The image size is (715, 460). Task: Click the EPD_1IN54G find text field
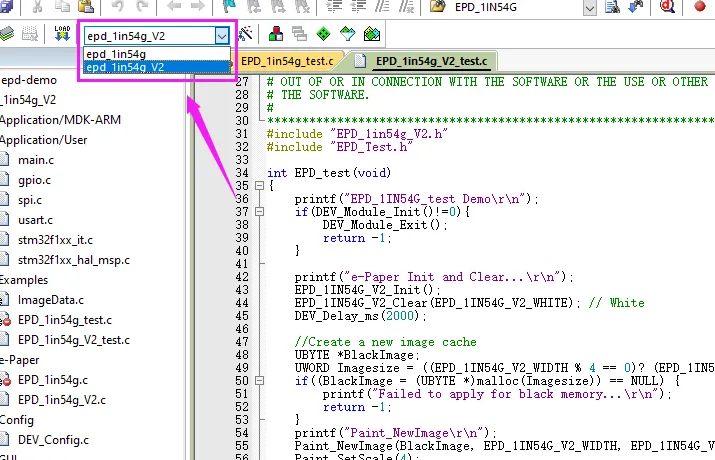point(517,7)
